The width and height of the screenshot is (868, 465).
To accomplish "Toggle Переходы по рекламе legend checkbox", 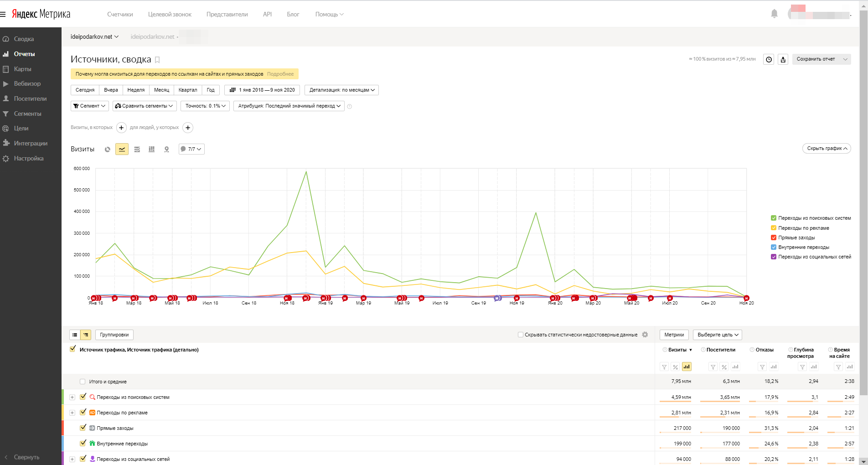I will click(774, 228).
